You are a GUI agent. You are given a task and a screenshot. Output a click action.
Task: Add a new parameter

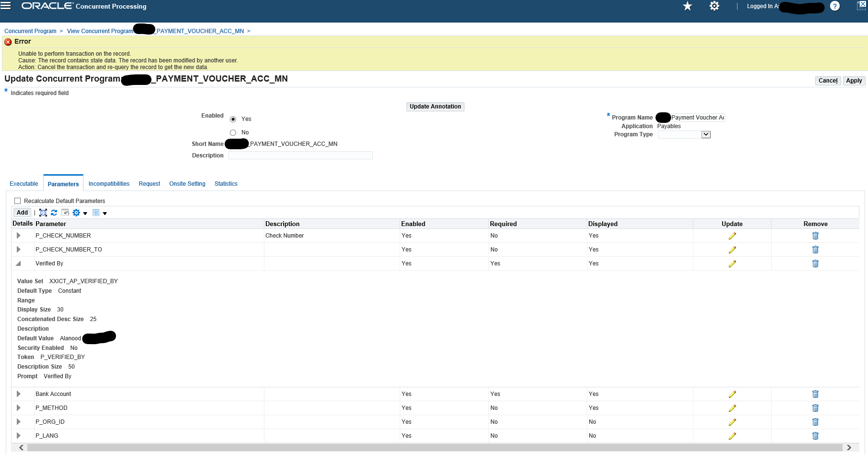(22, 213)
